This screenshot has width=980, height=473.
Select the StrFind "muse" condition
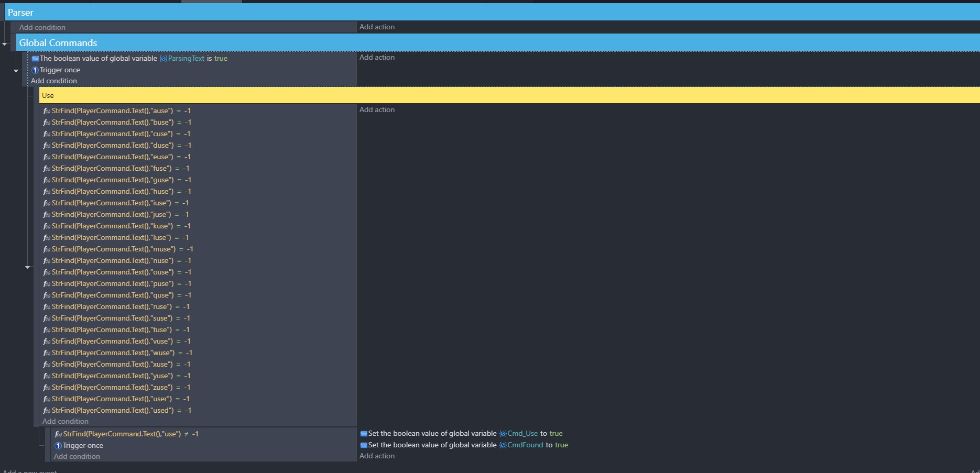pyautogui.click(x=118, y=249)
